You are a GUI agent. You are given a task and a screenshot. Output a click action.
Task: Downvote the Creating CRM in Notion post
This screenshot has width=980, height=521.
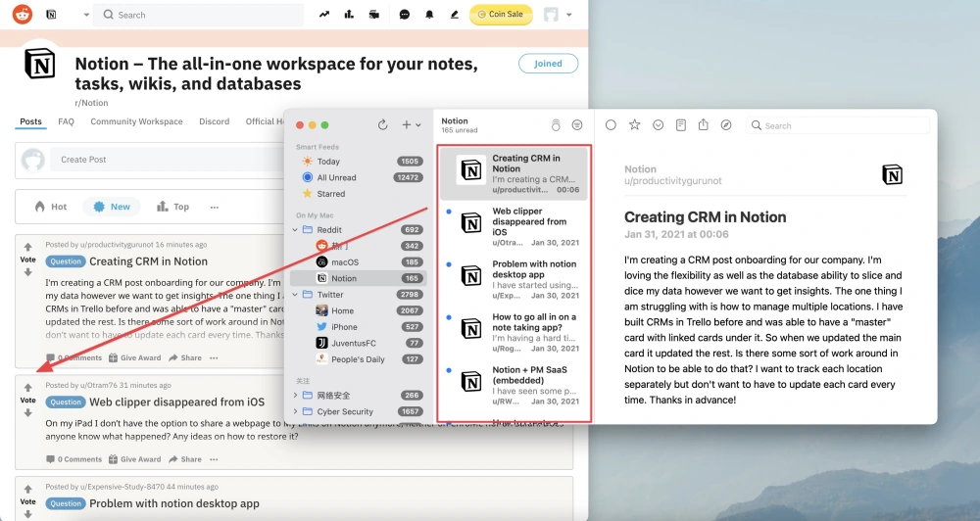(x=27, y=272)
